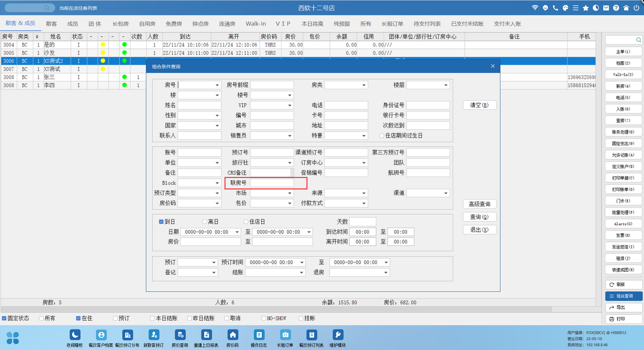Check the NO-SHOW checkbox
The height and width of the screenshot is (350, 644).
[x=264, y=318]
